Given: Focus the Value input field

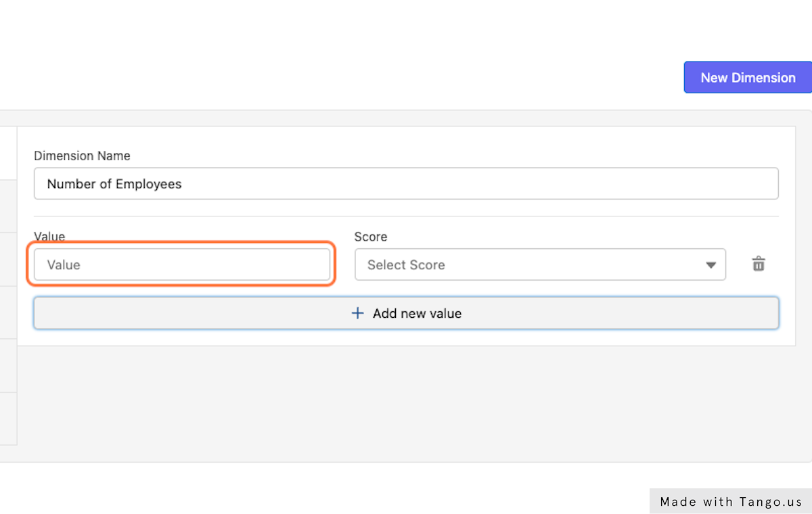Looking at the screenshot, I should point(181,265).
